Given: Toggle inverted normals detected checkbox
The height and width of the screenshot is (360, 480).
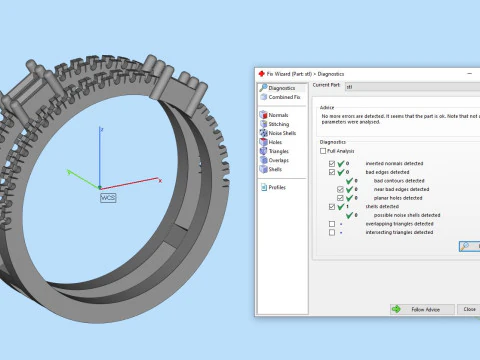Looking at the screenshot, I should 332,163.
